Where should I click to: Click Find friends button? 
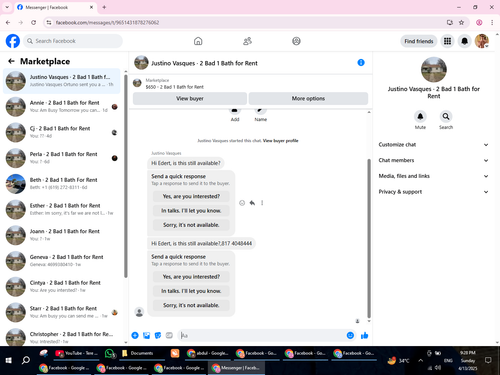(x=419, y=41)
